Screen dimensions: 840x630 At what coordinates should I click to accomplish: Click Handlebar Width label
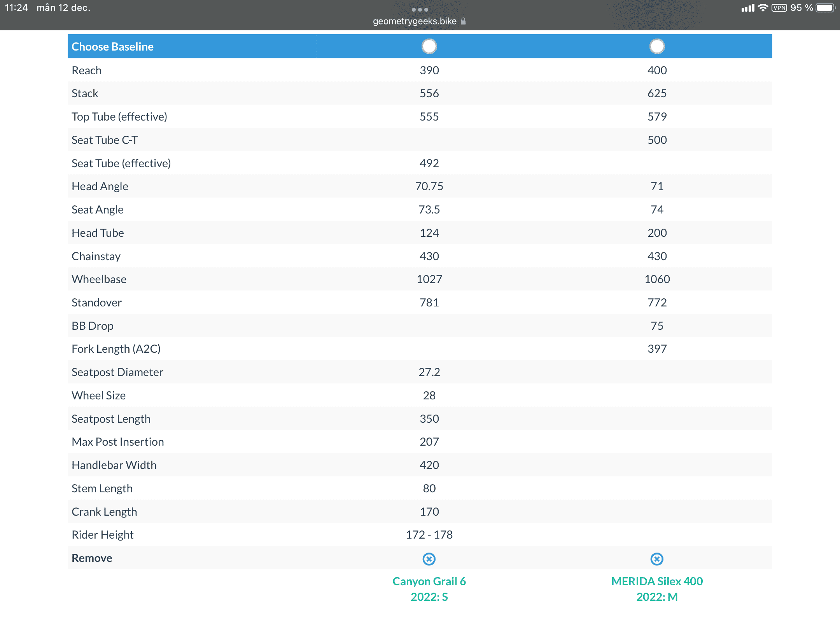(x=114, y=465)
